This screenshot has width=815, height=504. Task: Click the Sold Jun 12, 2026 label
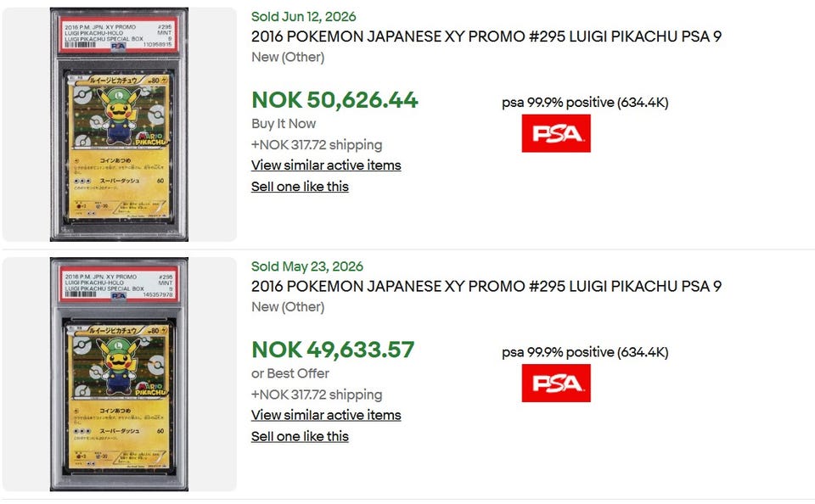304,17
